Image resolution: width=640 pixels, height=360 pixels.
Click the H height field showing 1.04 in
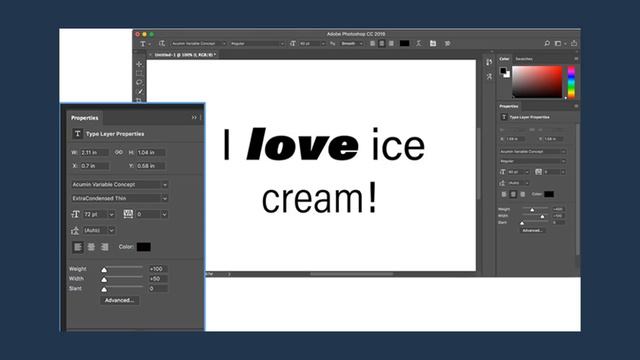151,152
